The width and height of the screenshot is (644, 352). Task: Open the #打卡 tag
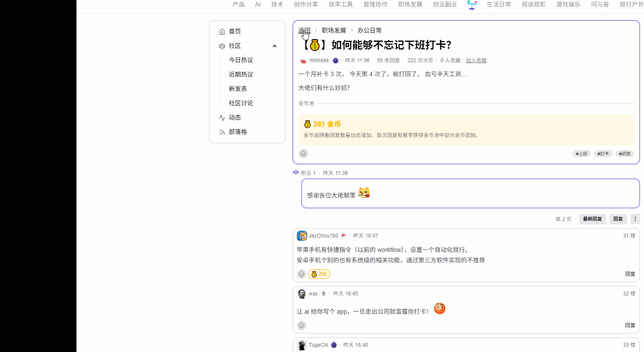click(603, 154)
